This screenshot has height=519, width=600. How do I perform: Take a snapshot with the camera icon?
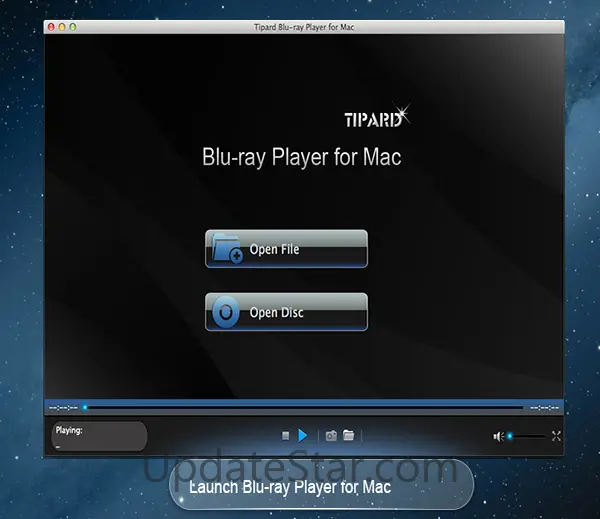[x=331, y=436]
